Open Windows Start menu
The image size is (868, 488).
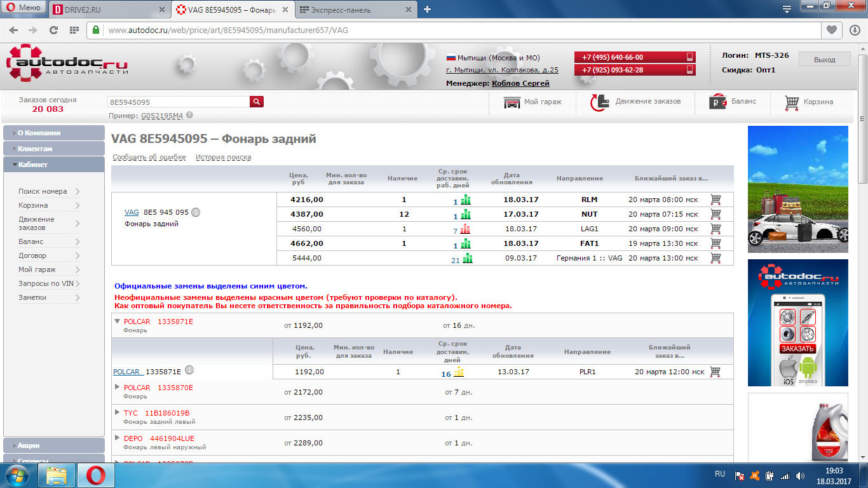point(16,475)
